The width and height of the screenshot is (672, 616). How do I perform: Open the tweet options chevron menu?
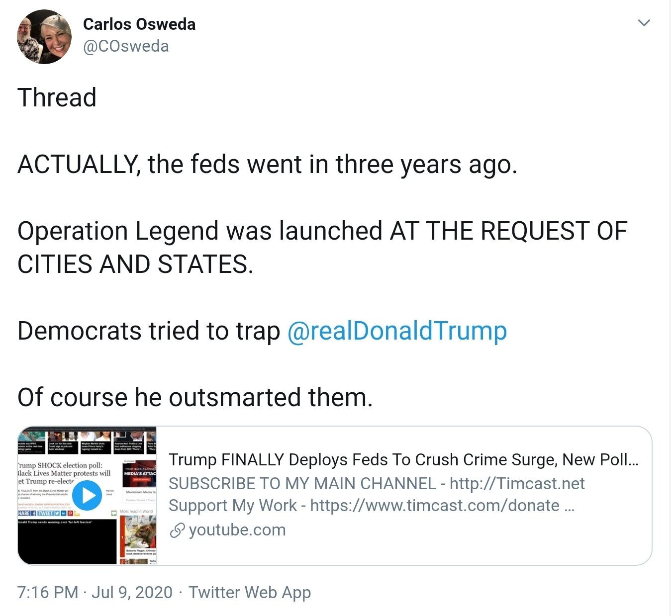pyautogui.click(x=644, y=23)
